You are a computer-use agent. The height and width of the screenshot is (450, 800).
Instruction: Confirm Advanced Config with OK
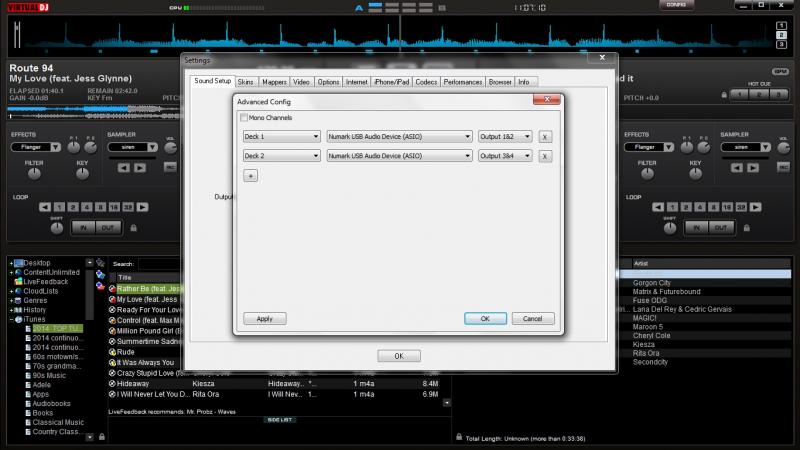tap(485, 318)
